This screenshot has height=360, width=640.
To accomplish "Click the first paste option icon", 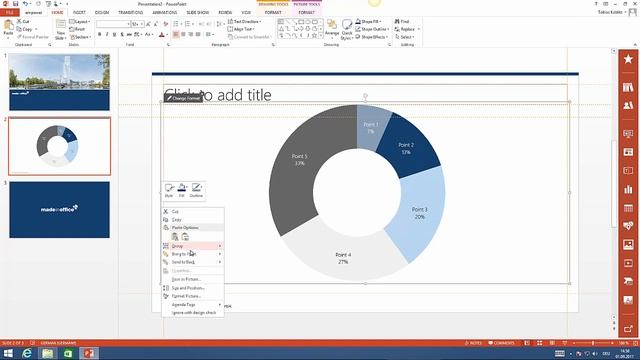I will [x=175, y=237].
